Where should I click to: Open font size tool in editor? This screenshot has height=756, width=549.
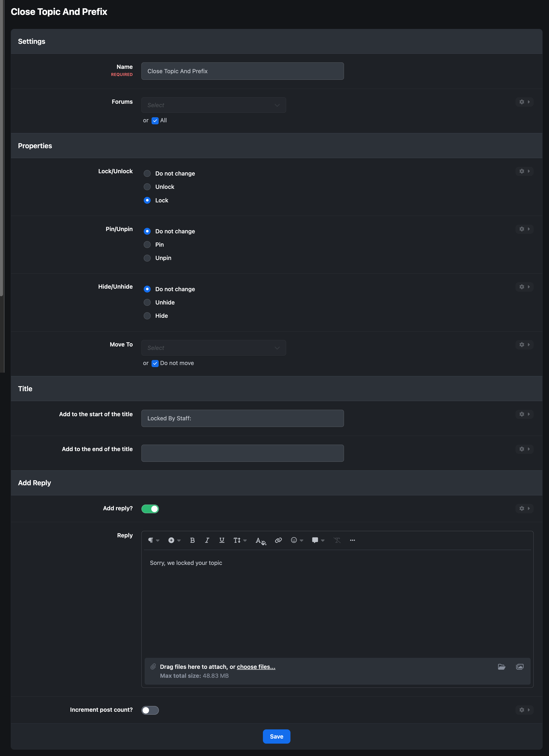pyautogui.click(x=240, y=540)
